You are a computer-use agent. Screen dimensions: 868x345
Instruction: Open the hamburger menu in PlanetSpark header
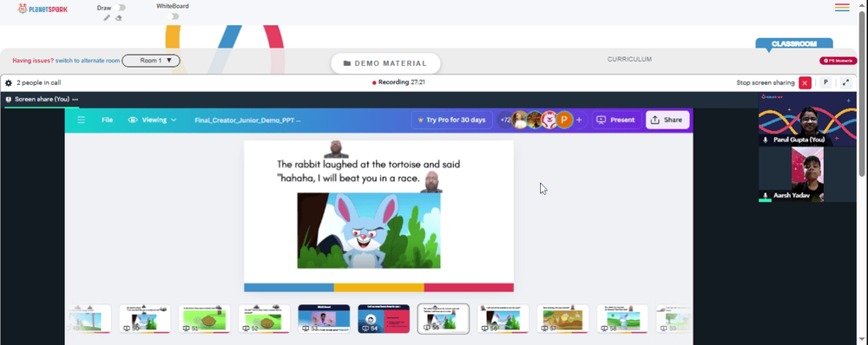842,7
